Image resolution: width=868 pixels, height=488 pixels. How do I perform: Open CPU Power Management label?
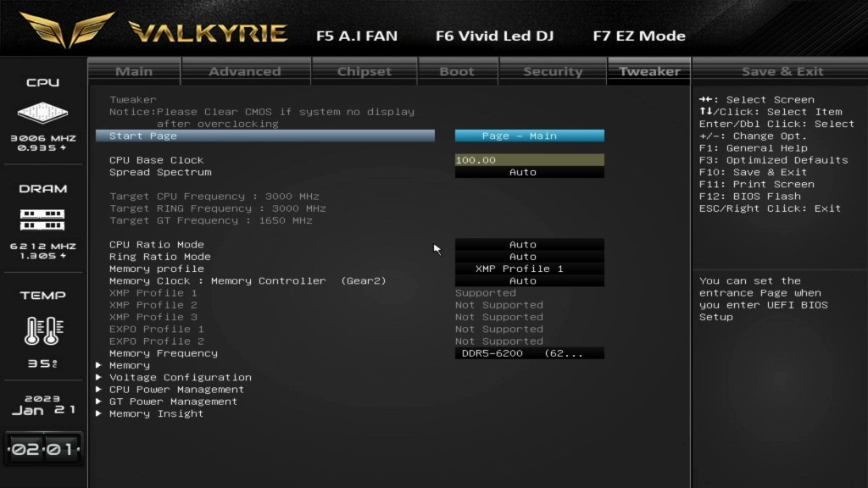176,390
